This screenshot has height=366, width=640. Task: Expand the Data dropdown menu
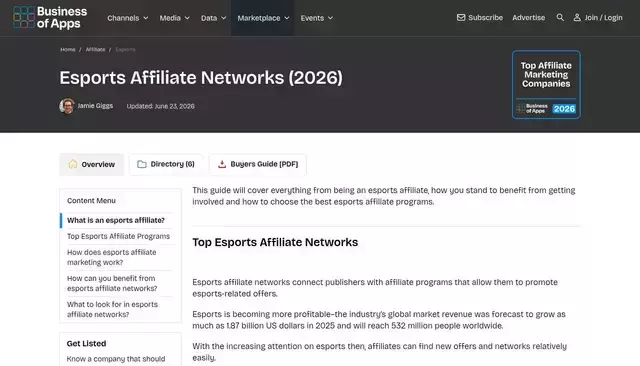pyautogui.click(x=213, y=18)
